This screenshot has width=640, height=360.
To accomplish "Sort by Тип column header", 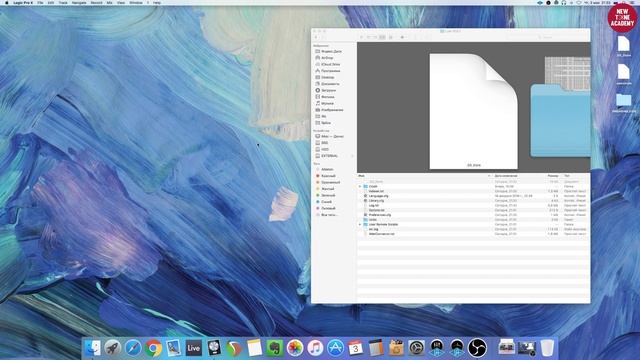I will (576, 176).
